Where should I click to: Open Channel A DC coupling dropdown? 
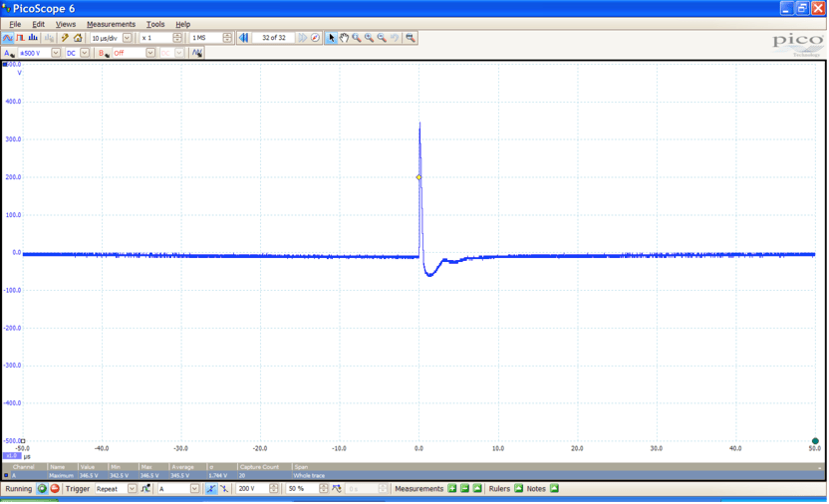(85, 53)
